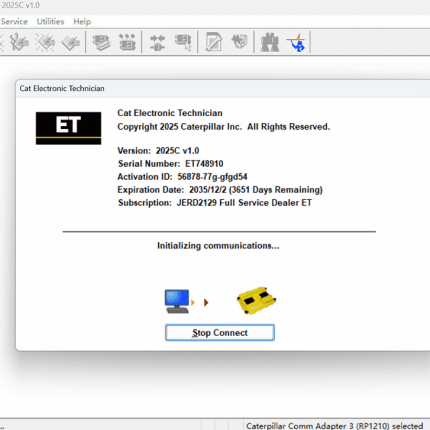Click the binoculars search toolbar icon
430x430 pixels.
click(270, 42)
